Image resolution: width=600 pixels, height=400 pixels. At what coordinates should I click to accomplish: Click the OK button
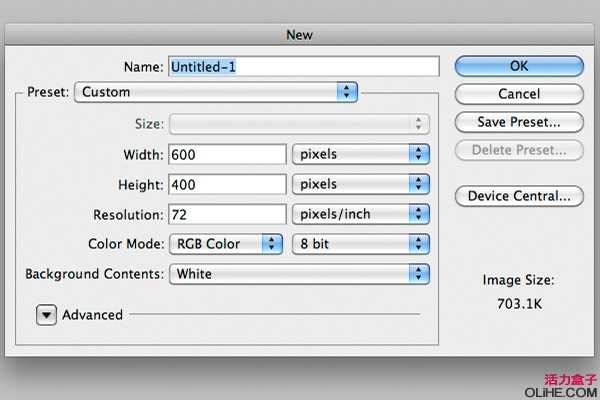pos(518,65)
